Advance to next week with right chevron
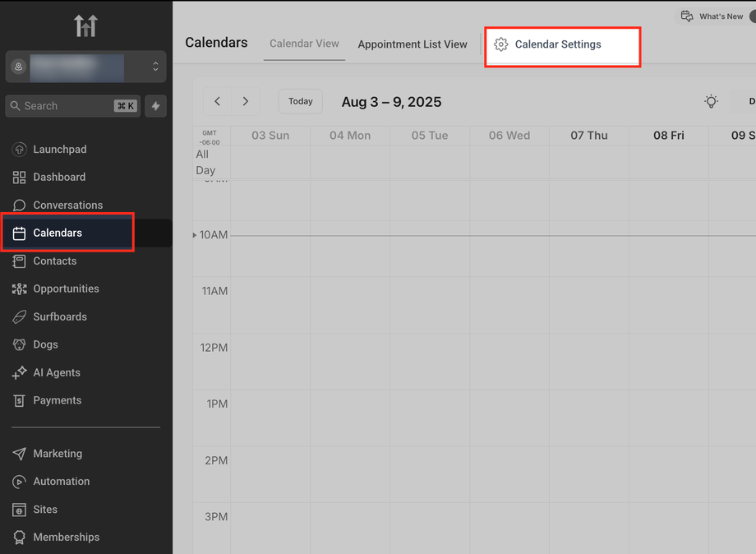 [245, 101]
